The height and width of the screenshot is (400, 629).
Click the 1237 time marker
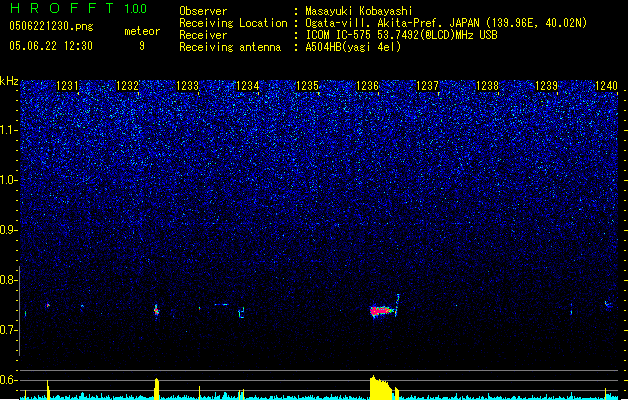tap(428, 86)
